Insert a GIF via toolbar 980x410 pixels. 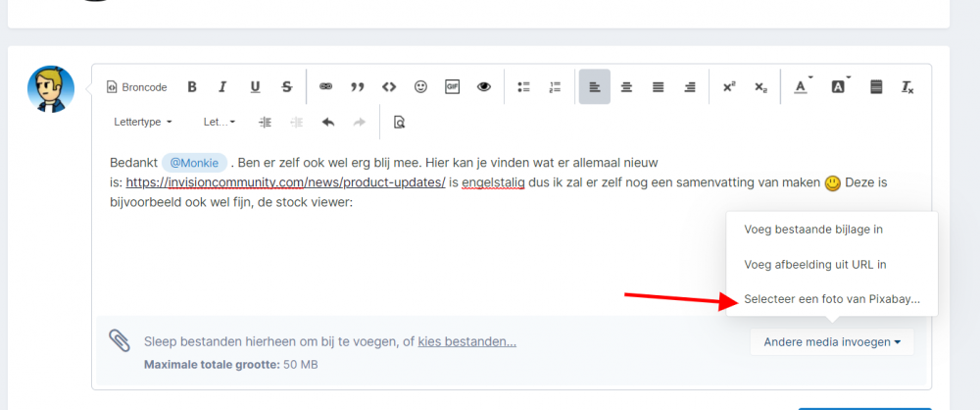(452, 87)
